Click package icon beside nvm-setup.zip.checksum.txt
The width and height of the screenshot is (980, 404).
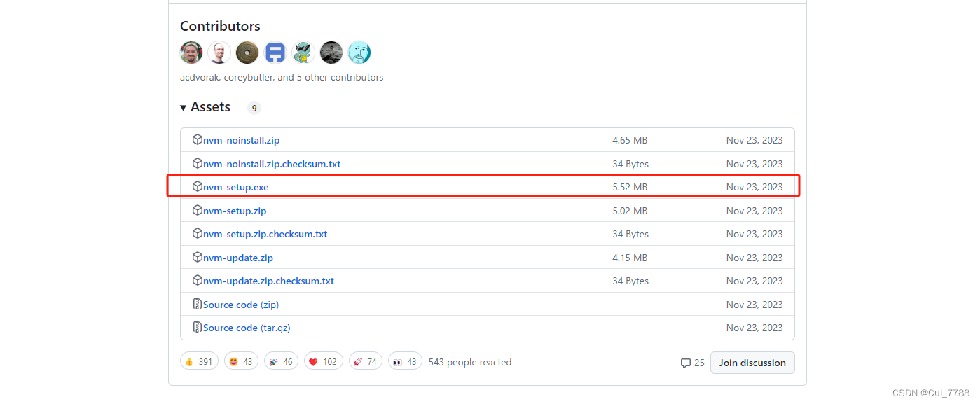point(198,234)
